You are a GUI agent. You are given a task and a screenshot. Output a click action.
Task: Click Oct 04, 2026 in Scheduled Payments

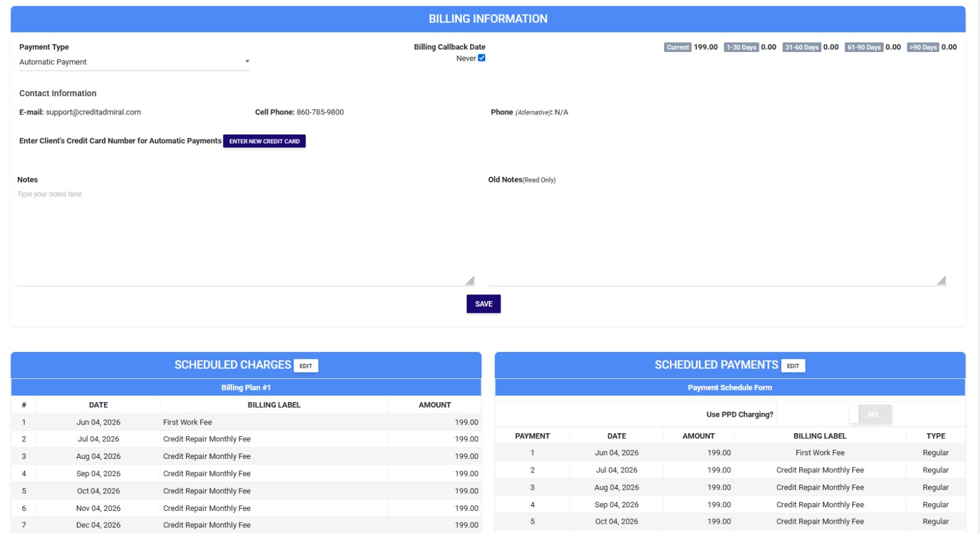pos(616,521)
